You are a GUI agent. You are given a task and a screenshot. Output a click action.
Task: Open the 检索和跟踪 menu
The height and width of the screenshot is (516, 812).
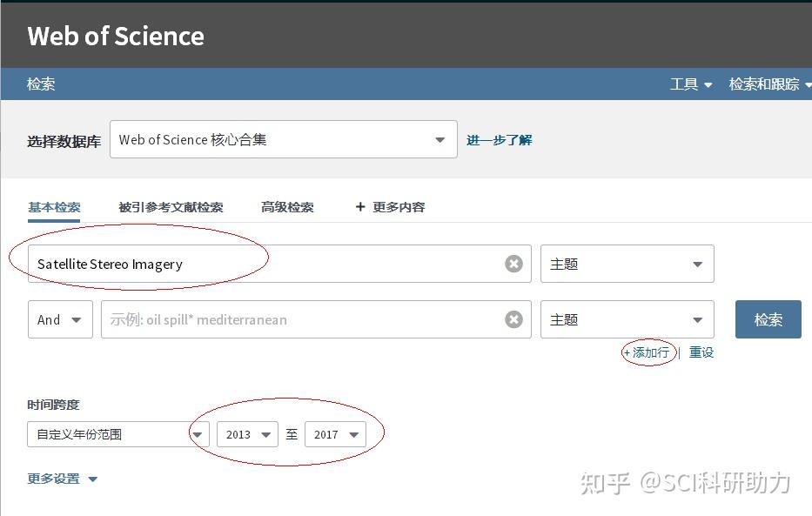(769, 84)
